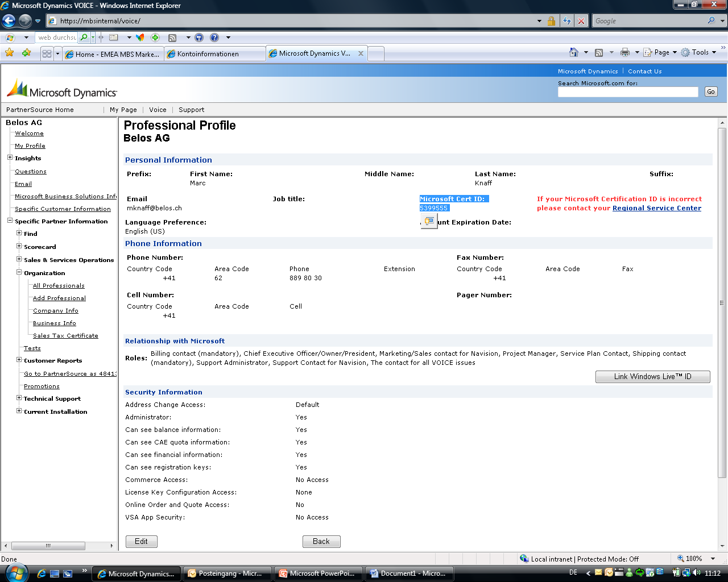Click the Back button at page bottom
The image size is (728, 582).
(321, 542)
